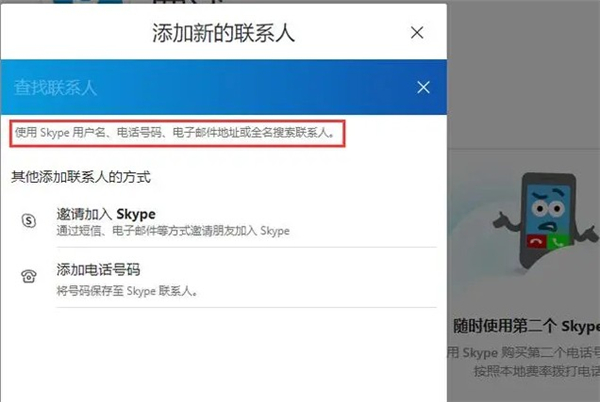Click the 其他添加联系人的方式 heading text
This screenshot has width=600, height=402.
(x=81, y=177)
